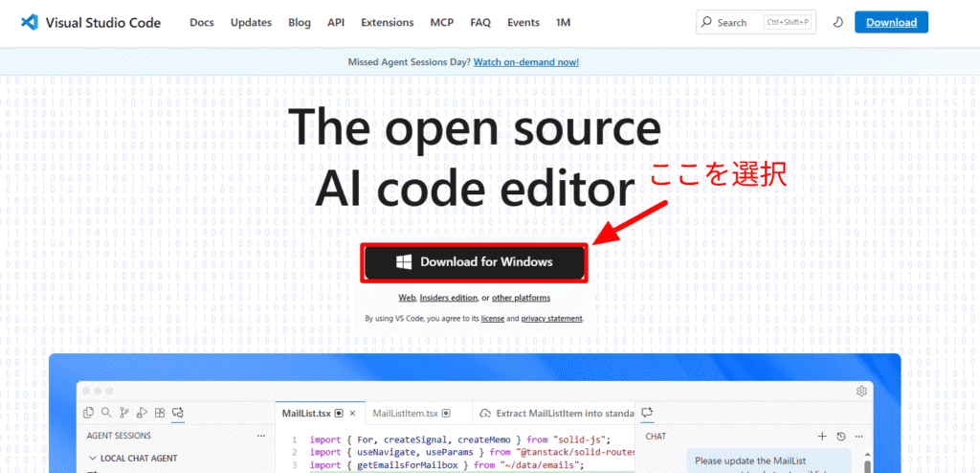This screenshot has height=473, width=980.
Task: Follow the Watch on-demand now link
Action: [x=525, y=62]
